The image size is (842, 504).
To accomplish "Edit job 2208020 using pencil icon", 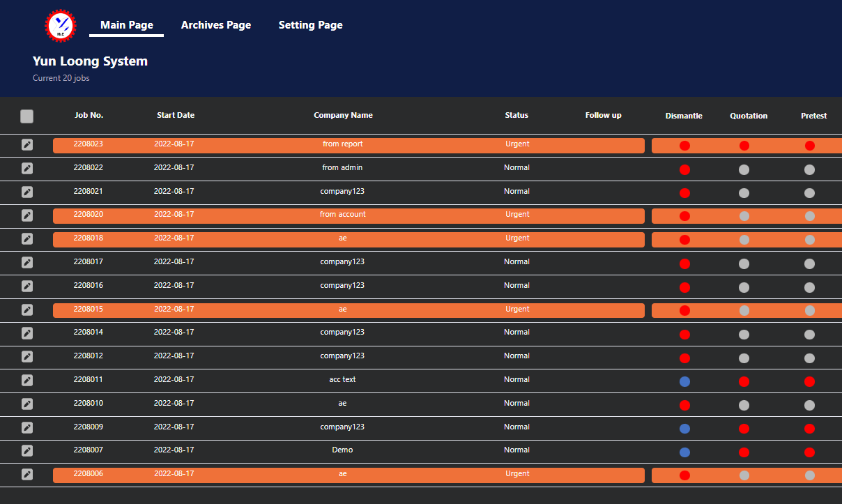I will click(x=26, y=215).
